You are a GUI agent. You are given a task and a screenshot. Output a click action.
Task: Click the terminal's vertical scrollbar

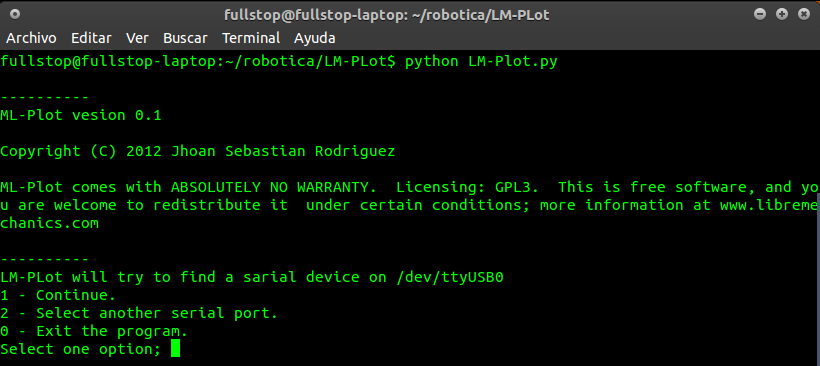click(818, 282)
